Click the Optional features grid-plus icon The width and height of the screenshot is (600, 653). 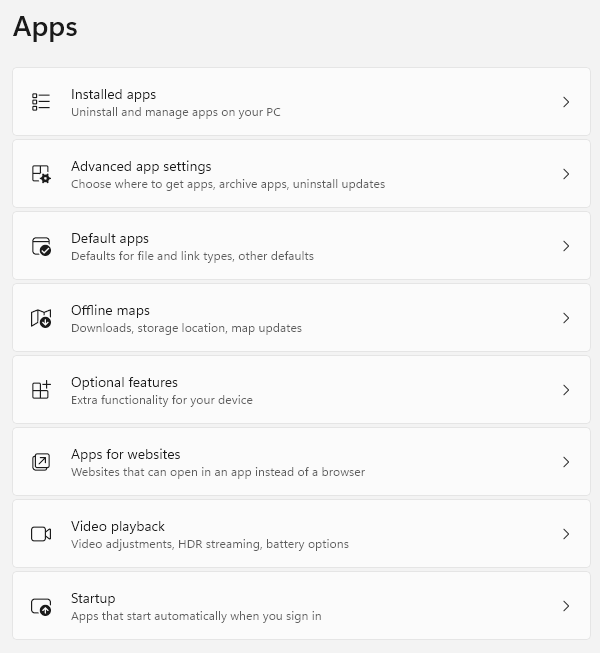[x=41, y=390]
